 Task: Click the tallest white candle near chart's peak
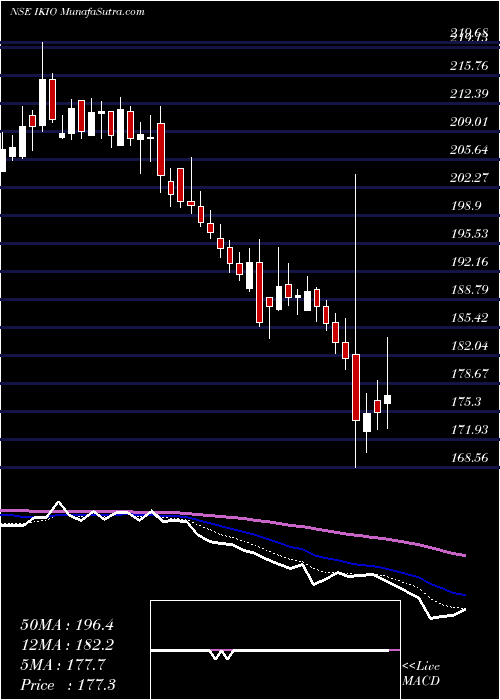click(x=43, y=102)
